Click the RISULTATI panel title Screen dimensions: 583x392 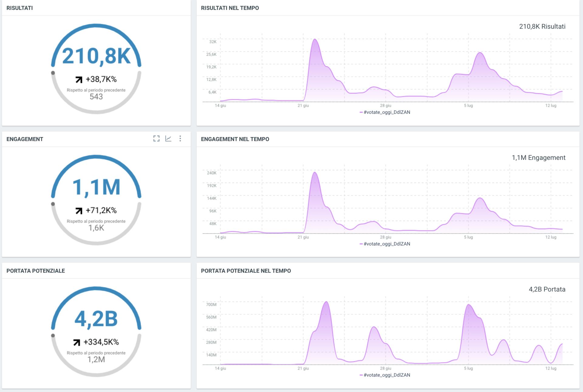(20, 8)
